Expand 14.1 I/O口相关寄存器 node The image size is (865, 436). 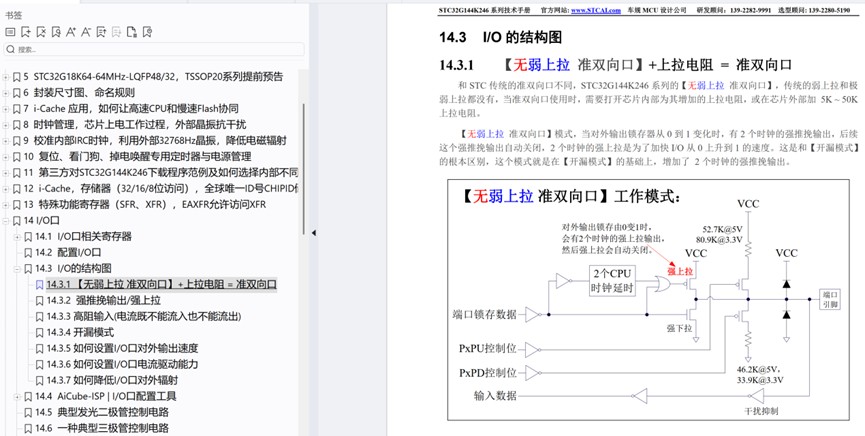coord(17,237)
